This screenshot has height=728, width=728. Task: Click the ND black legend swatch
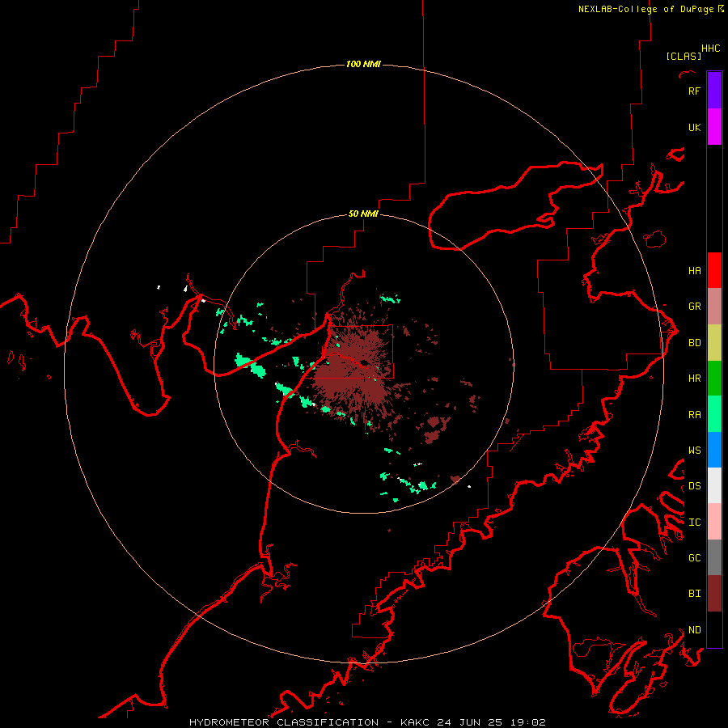click(x=714, y=629)
